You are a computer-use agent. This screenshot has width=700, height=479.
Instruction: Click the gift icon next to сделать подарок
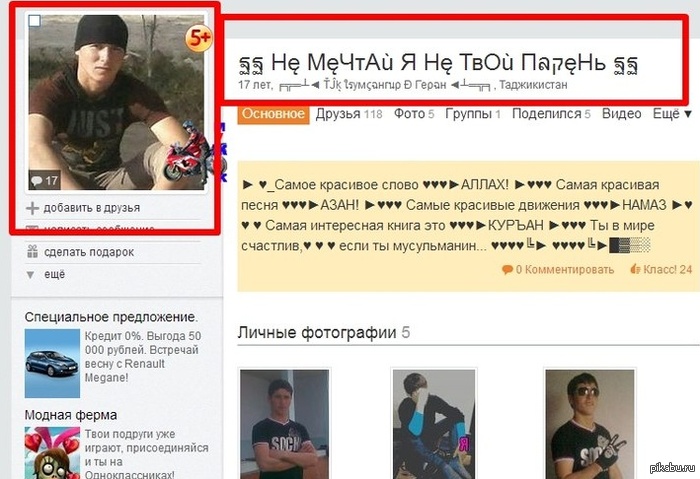coord(32,251)
